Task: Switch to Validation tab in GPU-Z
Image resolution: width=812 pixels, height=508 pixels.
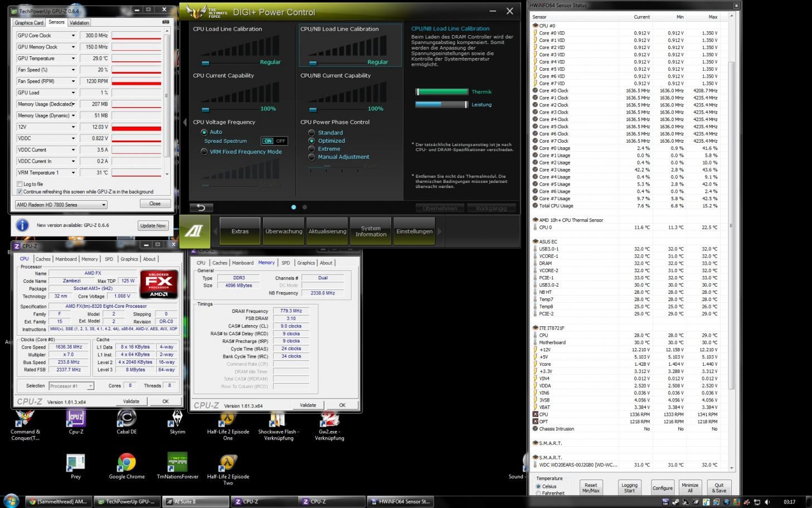Action: point(79,23)
